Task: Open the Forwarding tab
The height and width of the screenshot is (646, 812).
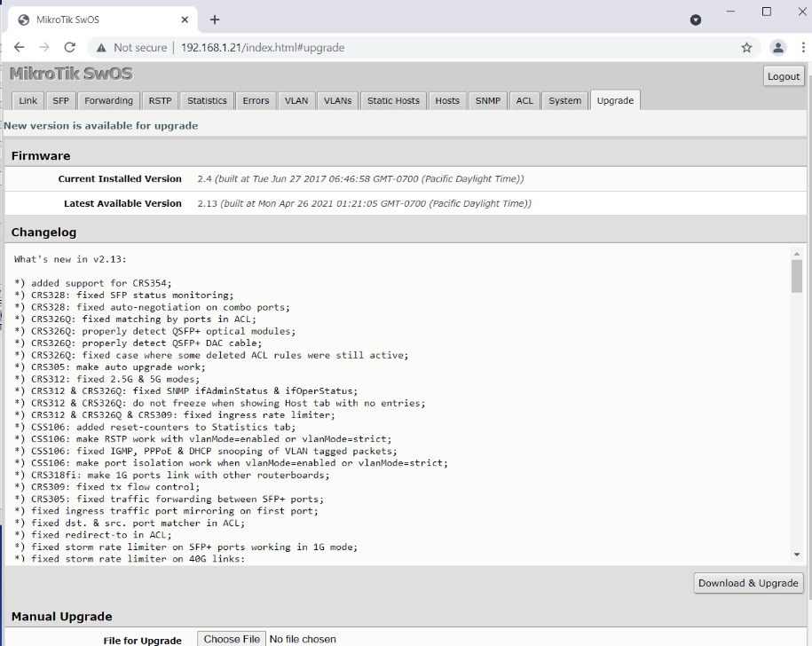Action: [x=108, y=100]
